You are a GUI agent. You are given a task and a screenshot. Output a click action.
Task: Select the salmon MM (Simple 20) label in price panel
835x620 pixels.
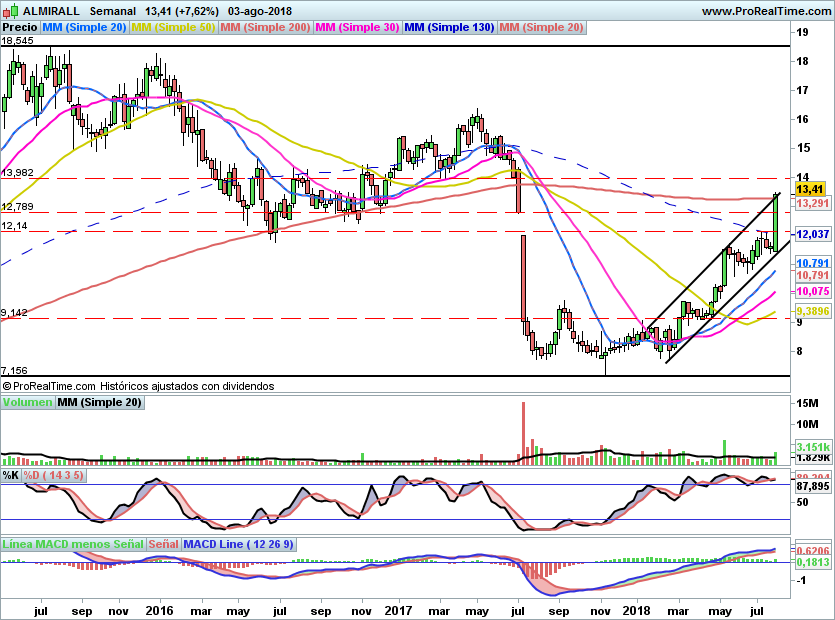click(x=541, y=27)
